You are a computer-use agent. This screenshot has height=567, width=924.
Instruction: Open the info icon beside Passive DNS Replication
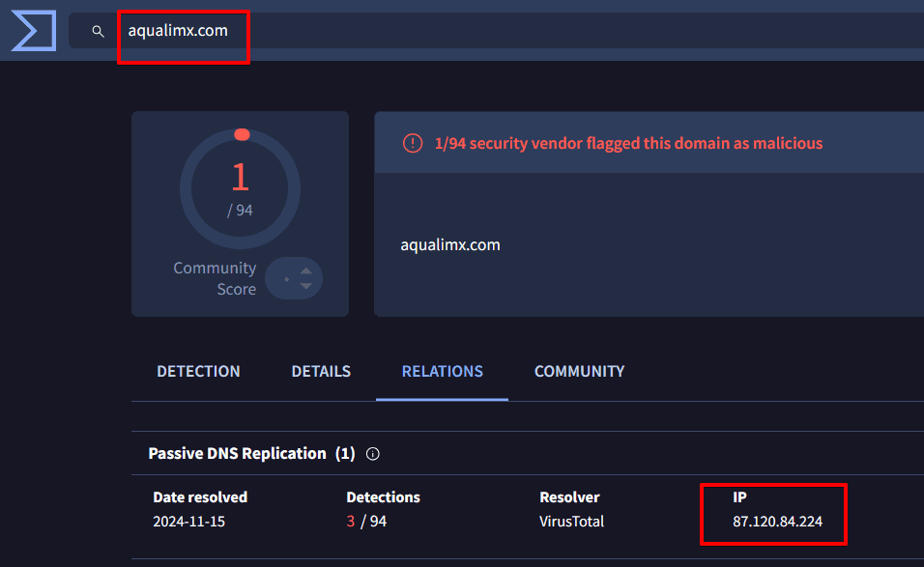click(x=373, y=454)
